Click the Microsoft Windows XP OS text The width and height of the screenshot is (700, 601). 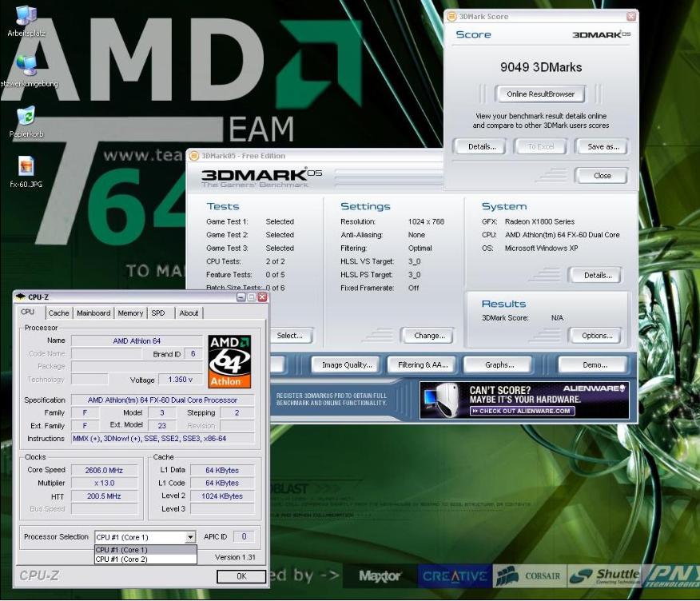[x=541, y=249]
